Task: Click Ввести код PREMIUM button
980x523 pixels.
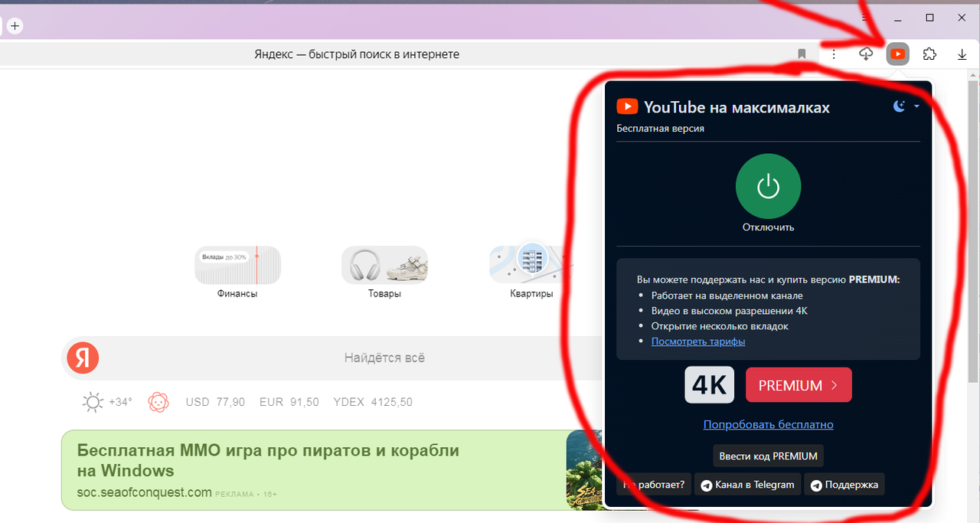Action: [768, 456]
